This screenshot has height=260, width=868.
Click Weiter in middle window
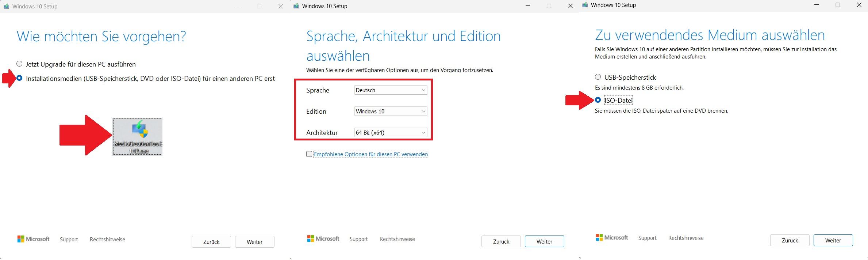coord(545,241)
